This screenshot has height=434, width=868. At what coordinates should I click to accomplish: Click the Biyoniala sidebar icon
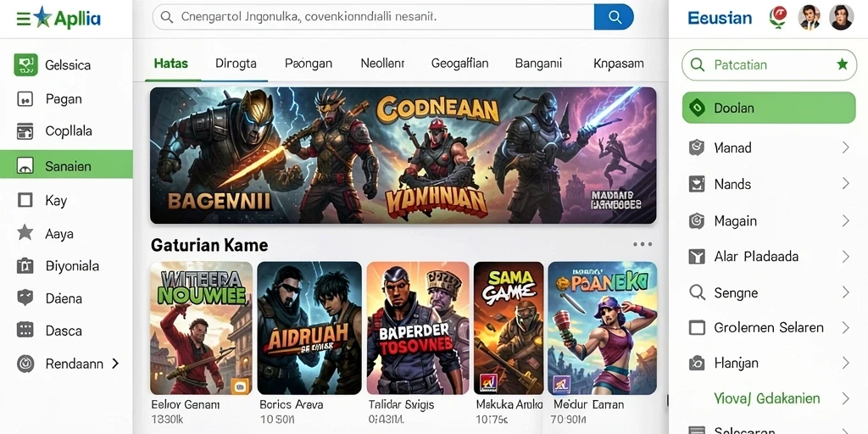coord(25,265)
